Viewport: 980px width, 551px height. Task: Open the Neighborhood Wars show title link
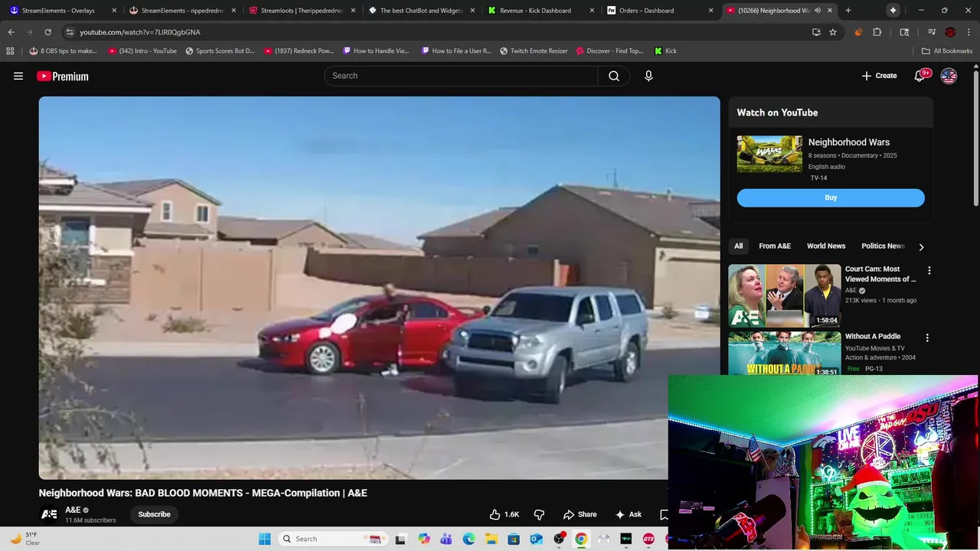(849, 142)
